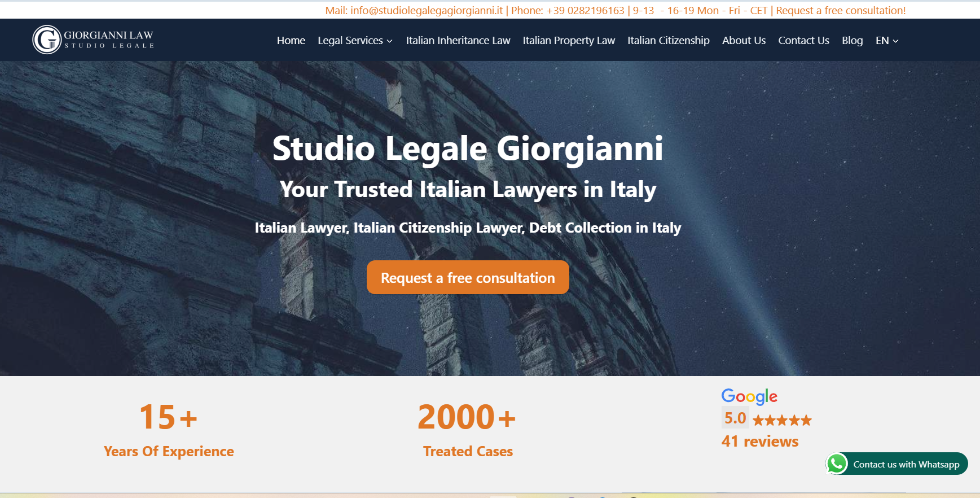The width and height of the screenshot is (980, 498).
Task: Click the green WhatsApp chat icon
Action: [x=837, y=464]
